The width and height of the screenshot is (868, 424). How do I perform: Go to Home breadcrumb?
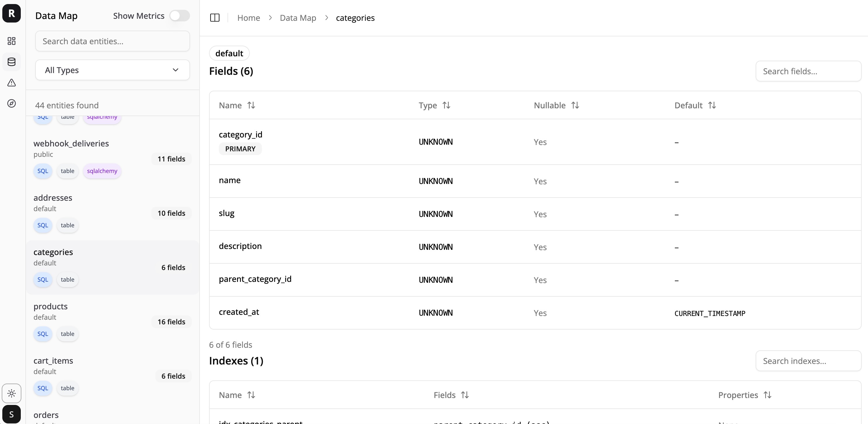(x=248, y=18)
